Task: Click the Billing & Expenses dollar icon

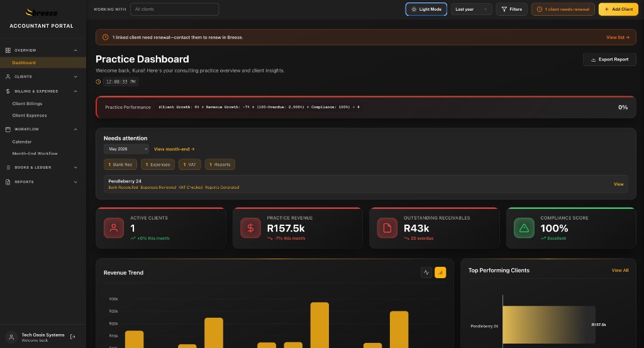Action: click(8, 91)
